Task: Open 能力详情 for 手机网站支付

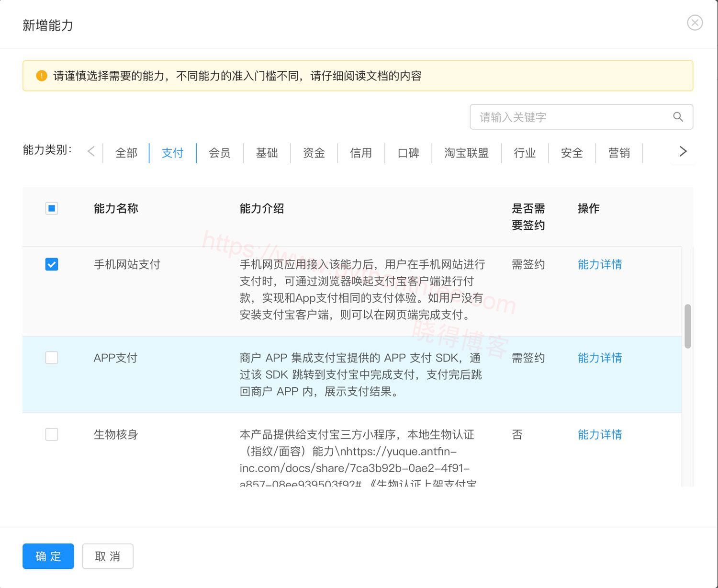Action: tap(599, 264)
